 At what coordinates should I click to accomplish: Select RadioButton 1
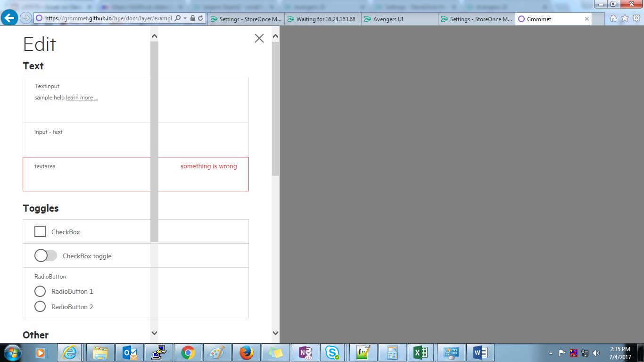[40, 291]
